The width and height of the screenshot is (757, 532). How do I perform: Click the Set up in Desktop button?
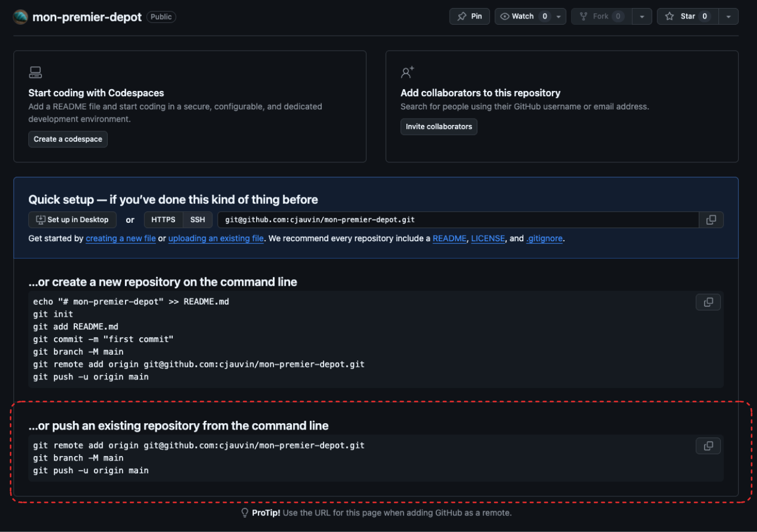coord(73,220)
